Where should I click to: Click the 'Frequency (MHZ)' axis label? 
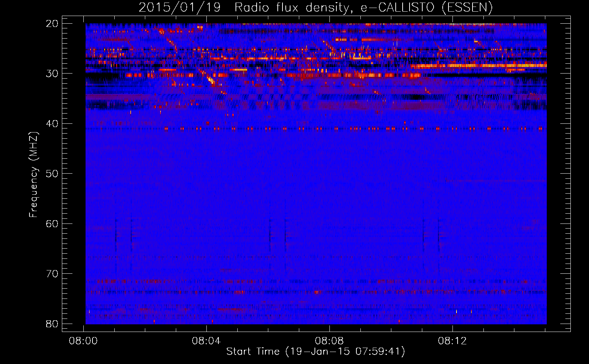pyautogui.click(x=33, y=174)
